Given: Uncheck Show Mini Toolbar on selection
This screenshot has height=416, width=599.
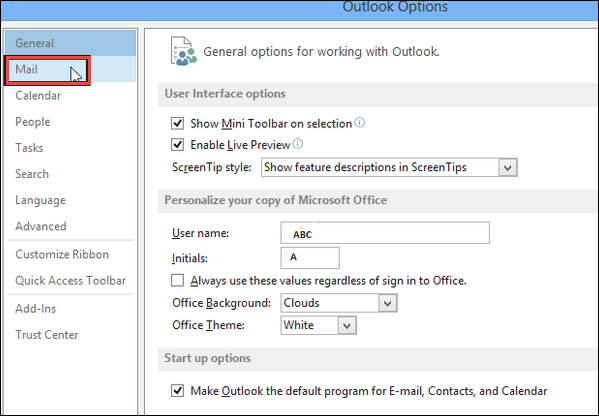Looking at the screenshot, I should coord(177,123).
